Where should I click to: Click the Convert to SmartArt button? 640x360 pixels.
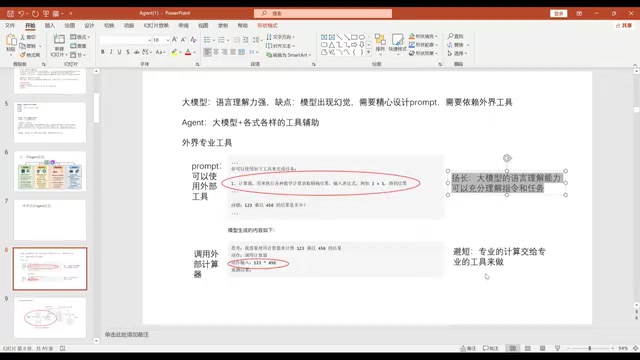(289, 55)
